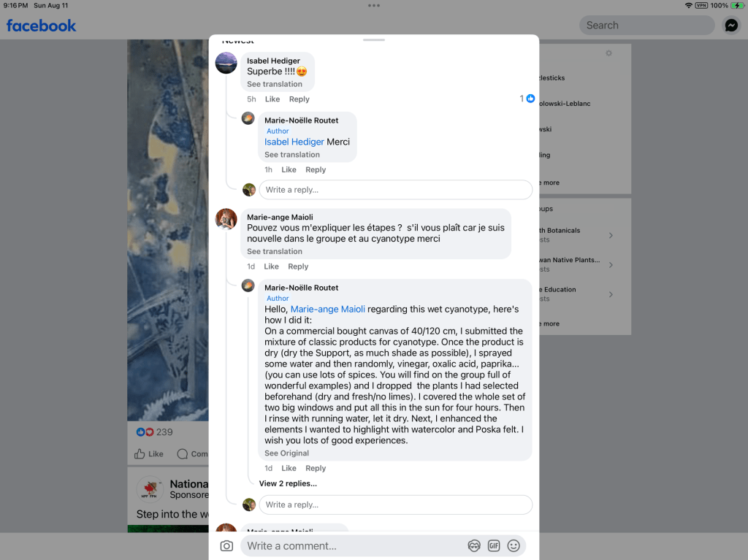The width and height of the screenshot is (748, 560).
Task: Tap the camera icon to attach a photo
Action: [x=226, y=545]
